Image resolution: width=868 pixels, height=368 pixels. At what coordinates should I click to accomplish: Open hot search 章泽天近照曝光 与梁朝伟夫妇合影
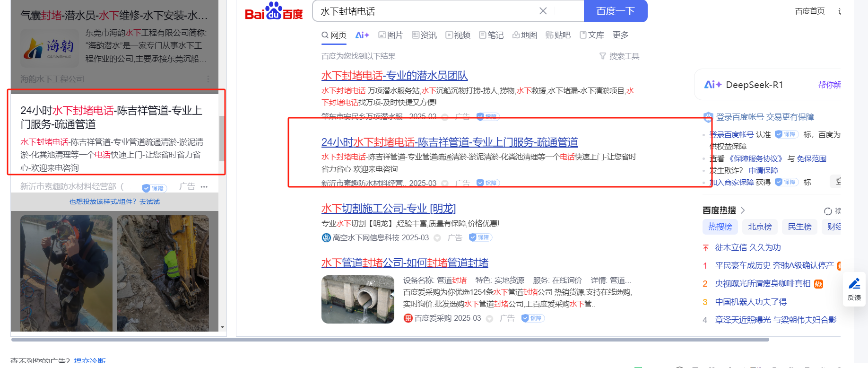[x=776, y=320]
